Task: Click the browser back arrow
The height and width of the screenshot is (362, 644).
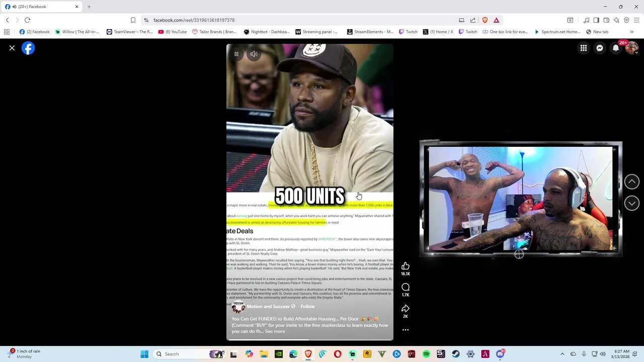Action: pos(8,20)
